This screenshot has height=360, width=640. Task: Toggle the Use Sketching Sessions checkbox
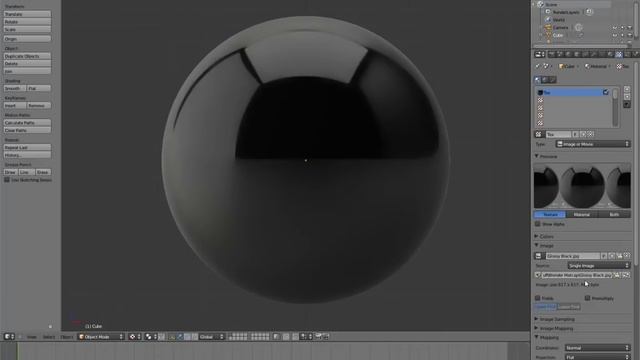coord(7,180)
